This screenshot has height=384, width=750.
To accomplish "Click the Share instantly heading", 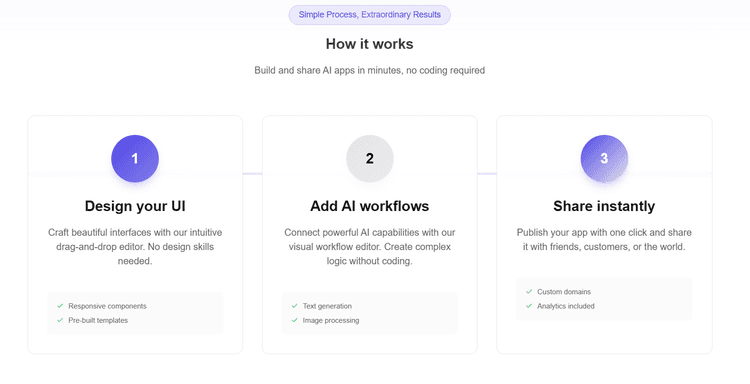I will (604, 206).
